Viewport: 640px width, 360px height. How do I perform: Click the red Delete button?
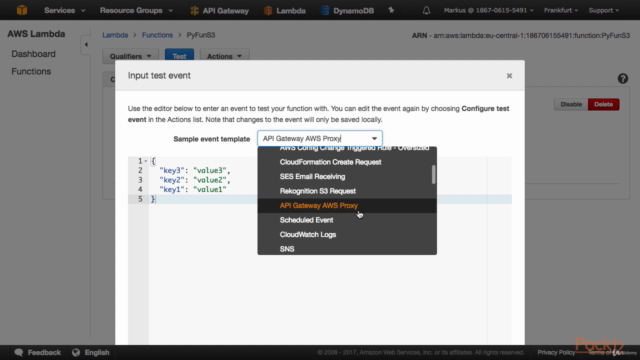[603, 104]
